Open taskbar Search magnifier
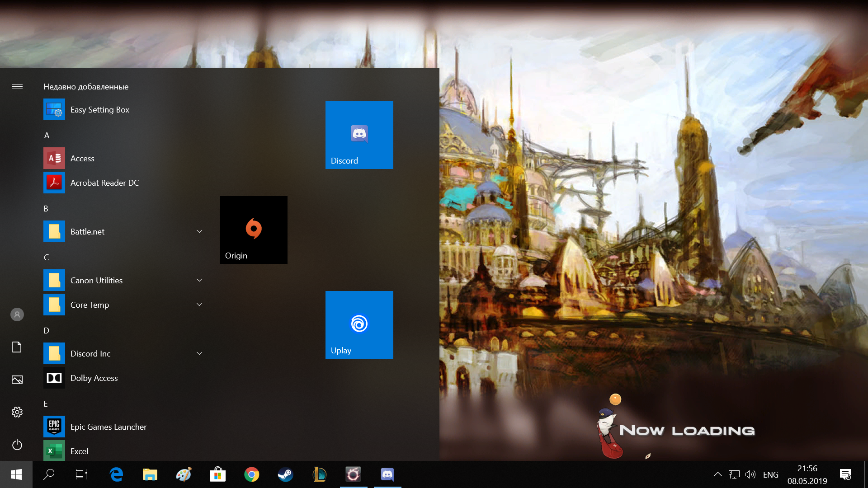868x488 pixels. click(49, 474)
